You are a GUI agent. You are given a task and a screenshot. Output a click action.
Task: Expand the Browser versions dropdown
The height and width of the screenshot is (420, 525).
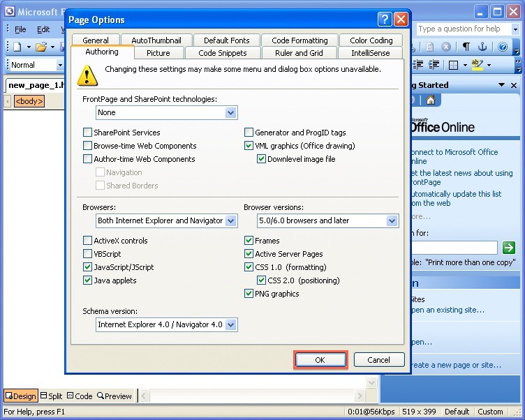(391, 220)
